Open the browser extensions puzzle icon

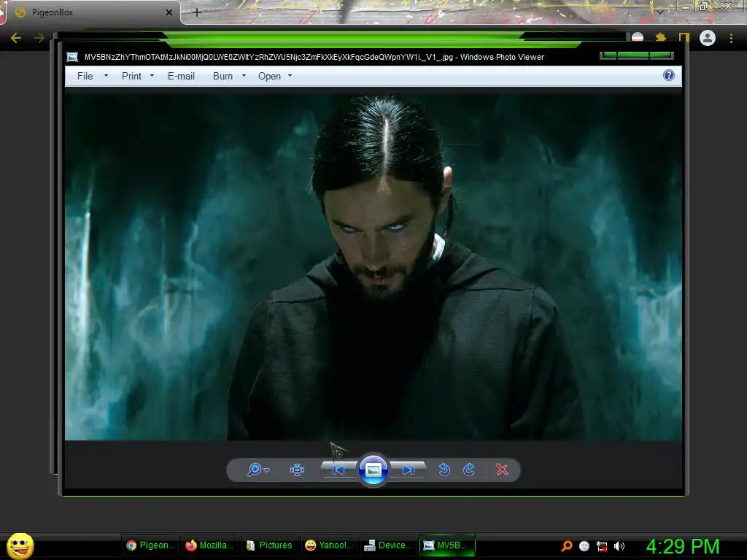661,38
